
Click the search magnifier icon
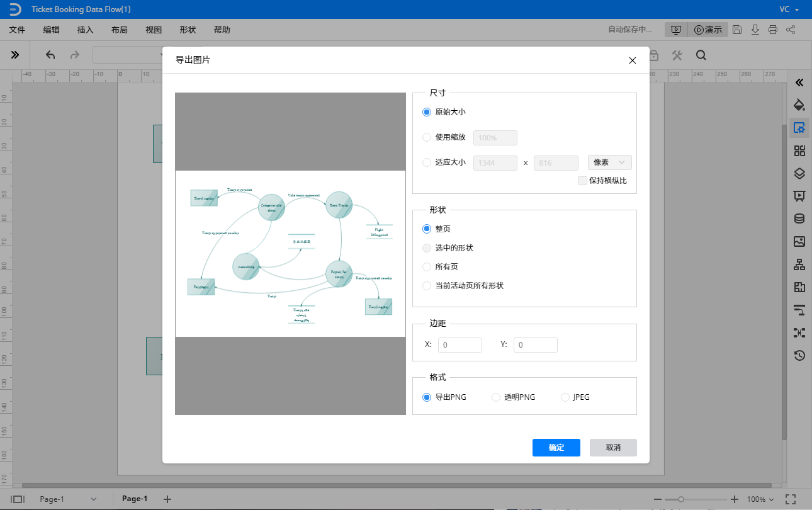pos(701,55)
